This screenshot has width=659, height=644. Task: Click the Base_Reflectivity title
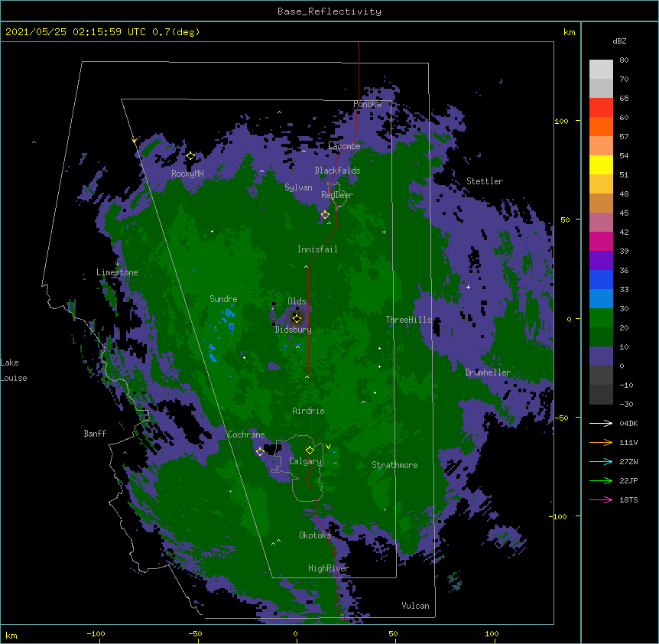[x=329, y=11]
